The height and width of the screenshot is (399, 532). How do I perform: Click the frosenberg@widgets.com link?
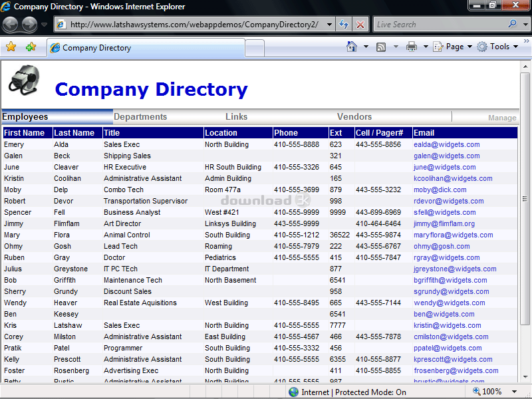[x=456, y=370]
